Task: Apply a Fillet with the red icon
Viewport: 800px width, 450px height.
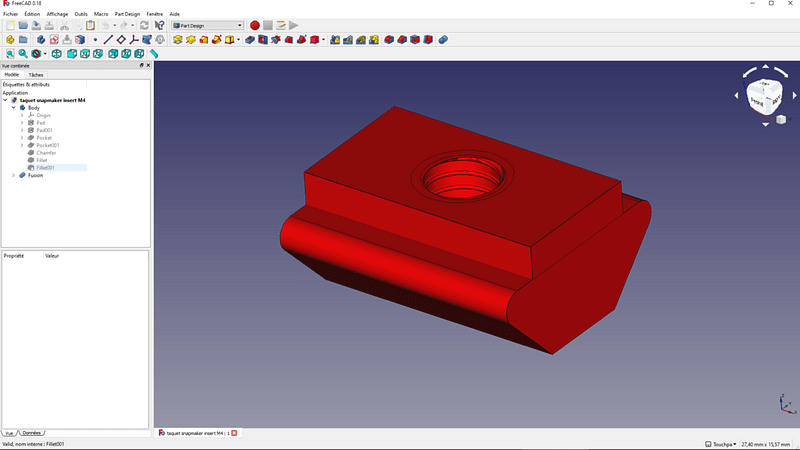Action: pos(389,40)
